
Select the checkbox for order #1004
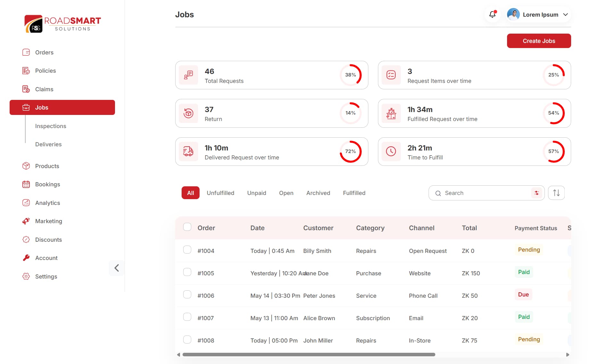pos(187,250)
